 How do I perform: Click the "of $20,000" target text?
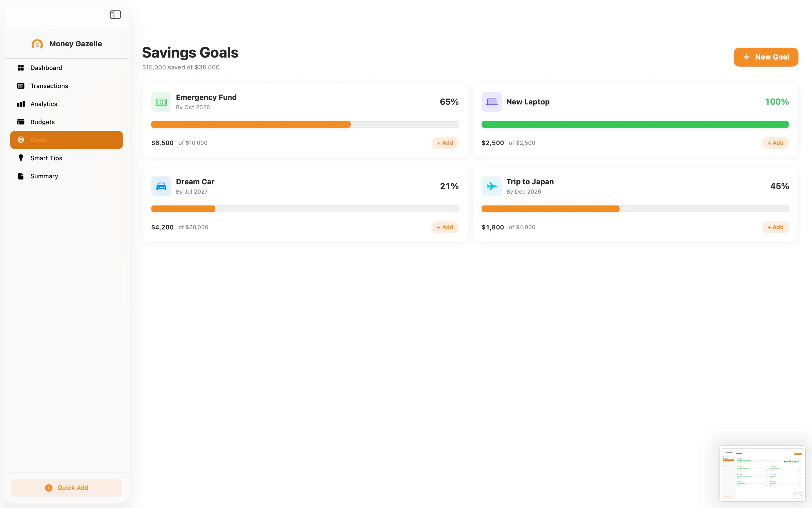pos(193,227)
